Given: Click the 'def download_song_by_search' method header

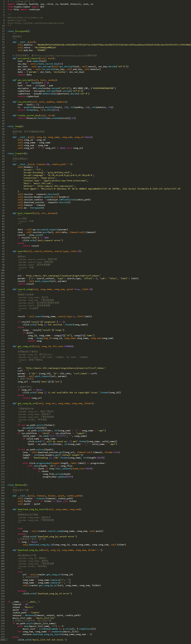Looking at the screenshot, I should pos(47,509).
